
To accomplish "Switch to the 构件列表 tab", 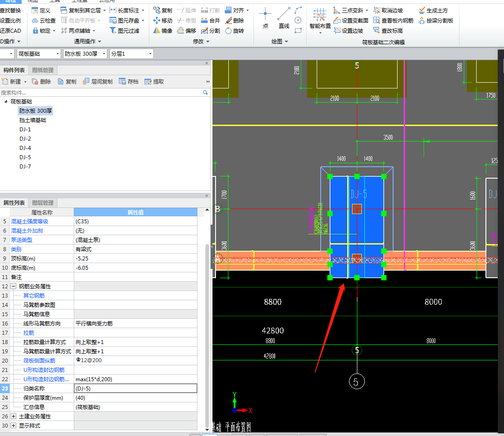I will point(14,70).
